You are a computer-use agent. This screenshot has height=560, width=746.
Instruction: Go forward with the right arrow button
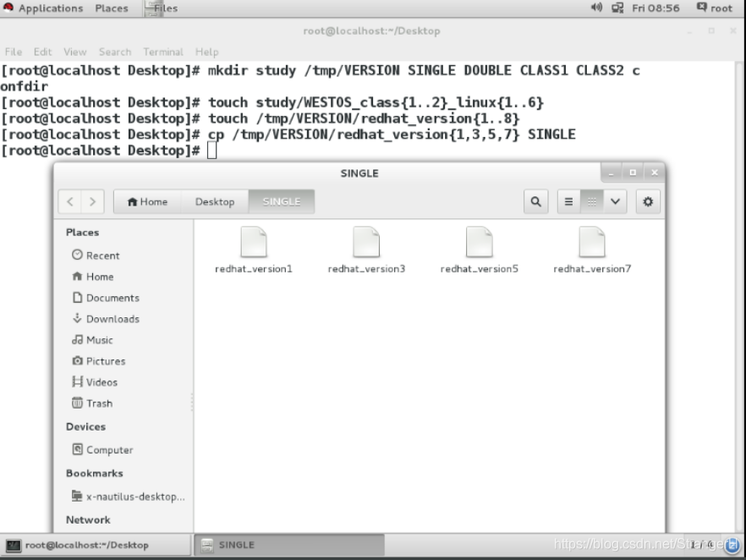pos(93,201)
